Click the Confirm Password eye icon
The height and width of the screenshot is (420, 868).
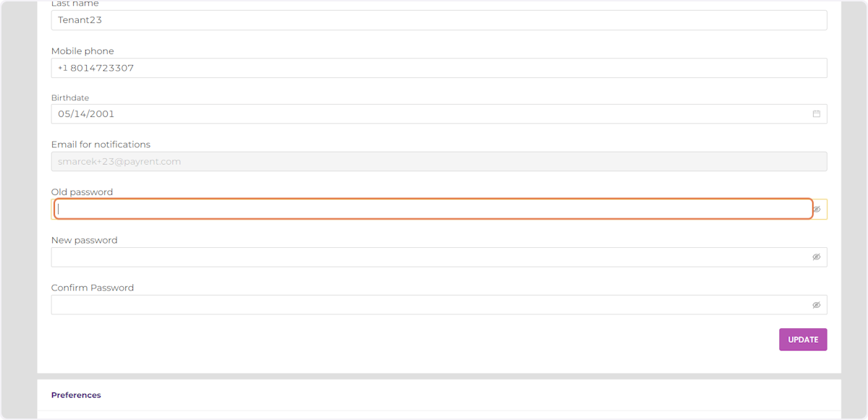point(816,304)
